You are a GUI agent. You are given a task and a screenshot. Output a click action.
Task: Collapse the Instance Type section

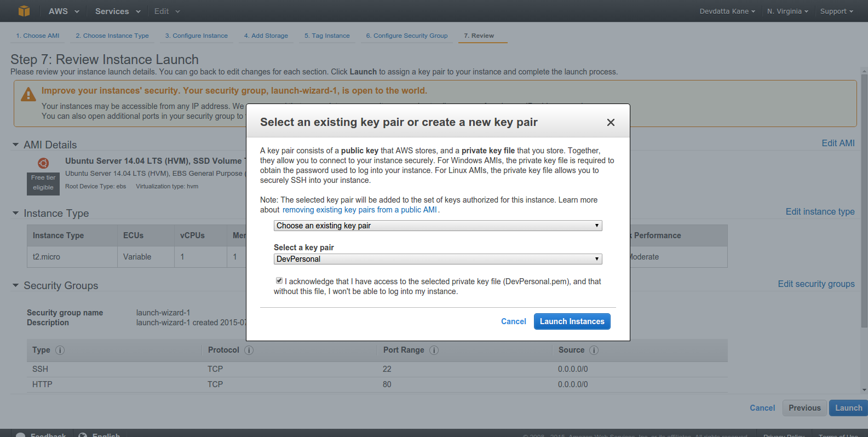pyautogui.click(x=15, y=213)
